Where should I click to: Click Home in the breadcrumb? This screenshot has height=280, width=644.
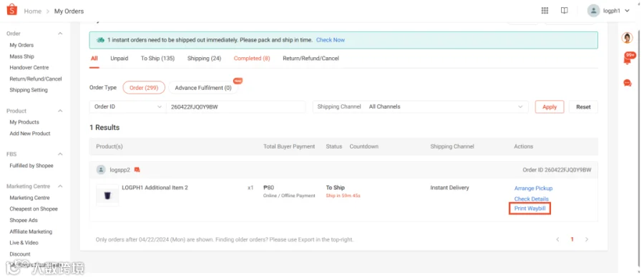click(32, 11)
